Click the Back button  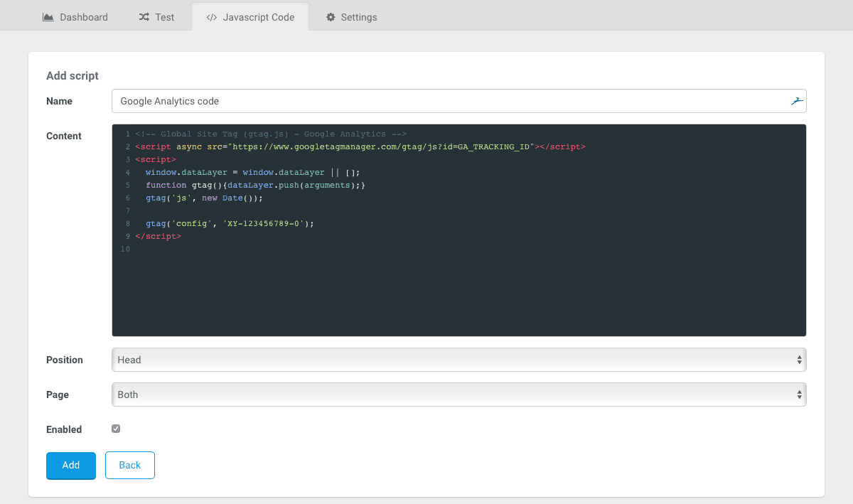coord(129,465)
